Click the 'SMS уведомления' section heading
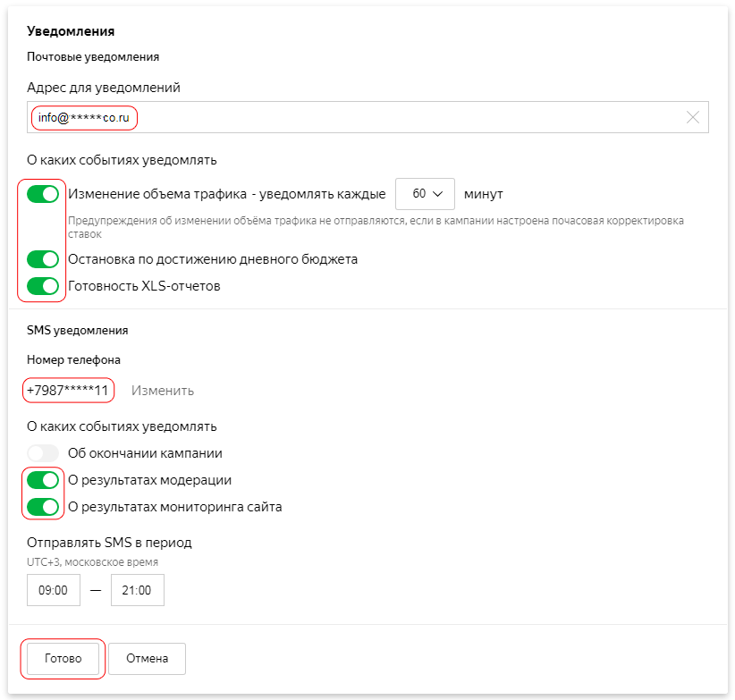Screen dimensions: 735x700 pyautogui.click(x=78, y=330)
